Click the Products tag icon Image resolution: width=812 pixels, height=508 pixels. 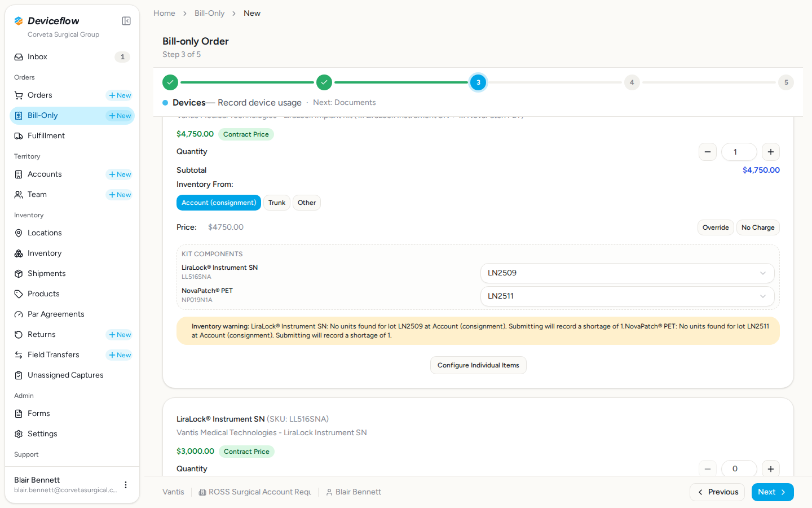(x=19, y=294)
